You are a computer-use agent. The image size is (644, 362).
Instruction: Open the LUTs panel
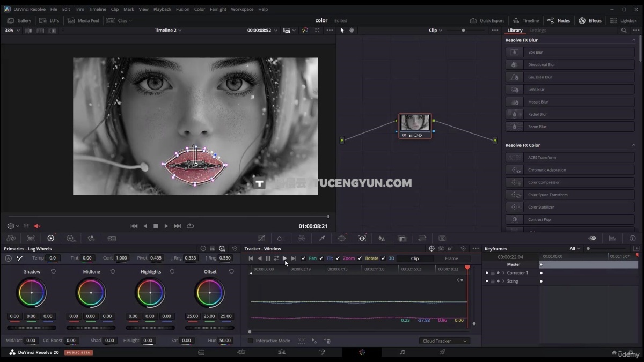tap(49, 20)
